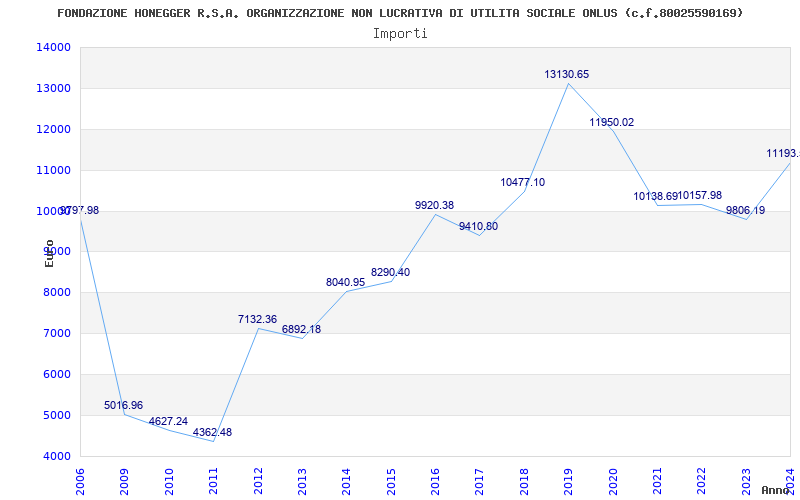Click the Anno x-axis title

(x=776, y=490)
